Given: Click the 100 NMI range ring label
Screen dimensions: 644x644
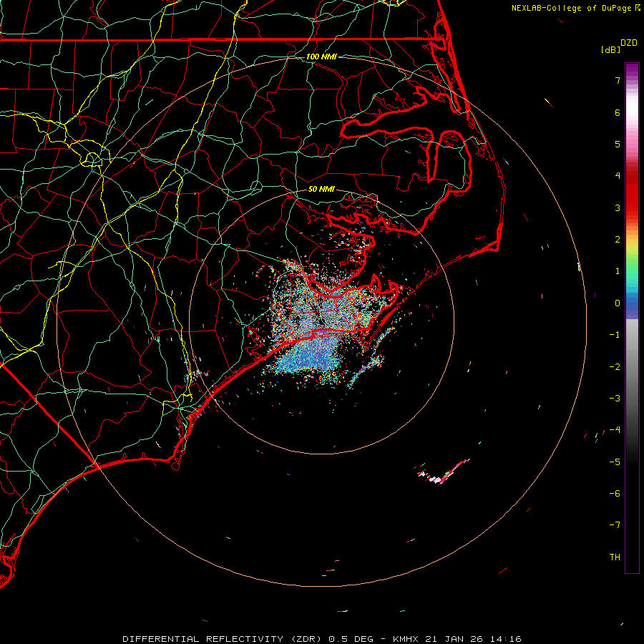Looking at the screenshot, I should coord(321,57).
